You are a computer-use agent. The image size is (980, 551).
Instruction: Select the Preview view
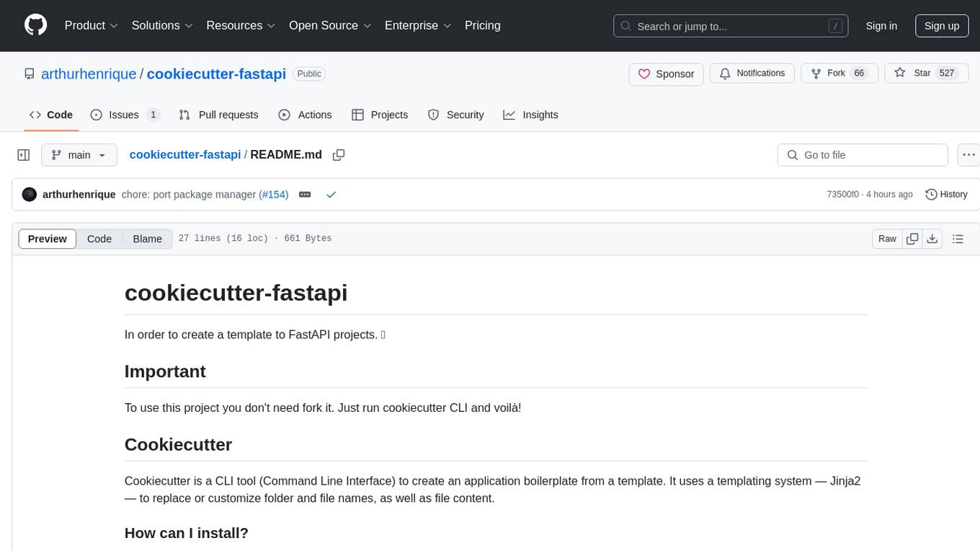[48, 239]
